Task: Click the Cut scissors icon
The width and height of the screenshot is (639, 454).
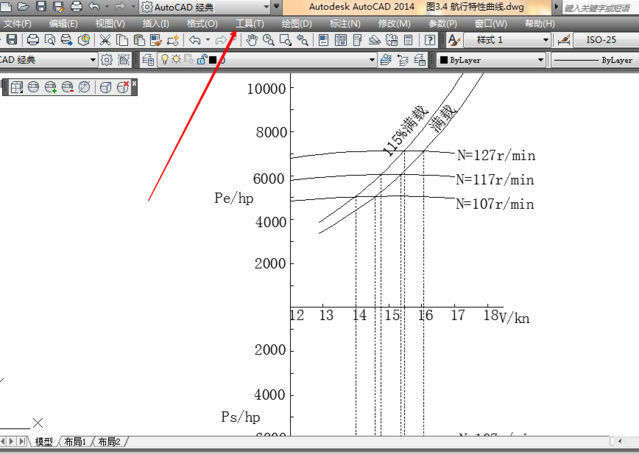Action: [104, 40]
